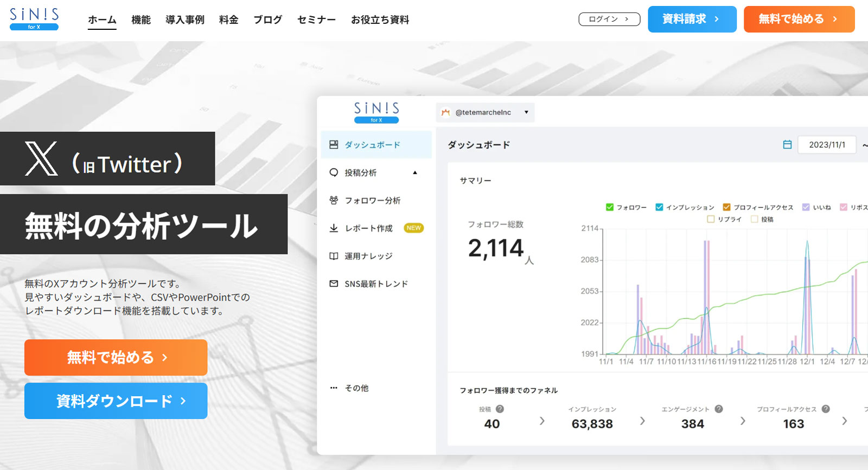Screen dimensions: 868x470
Task: Enable the 投稿 legend checkbox
Action: [x=754, y=219]
